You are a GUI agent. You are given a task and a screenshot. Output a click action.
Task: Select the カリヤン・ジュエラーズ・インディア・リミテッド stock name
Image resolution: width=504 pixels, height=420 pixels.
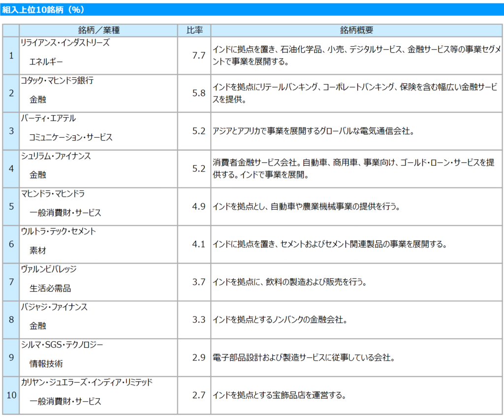click(87, 382)
